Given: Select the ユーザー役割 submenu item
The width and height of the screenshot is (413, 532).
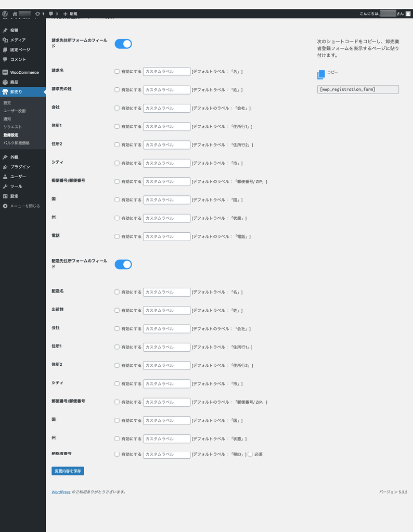Looking at the screenshot, I should coord(14,111).
